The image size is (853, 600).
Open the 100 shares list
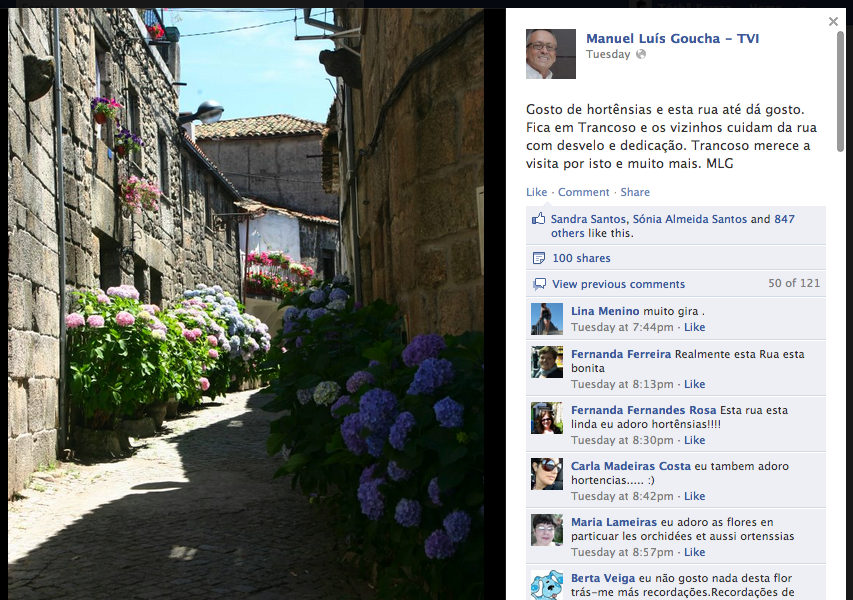pos(581,258)
